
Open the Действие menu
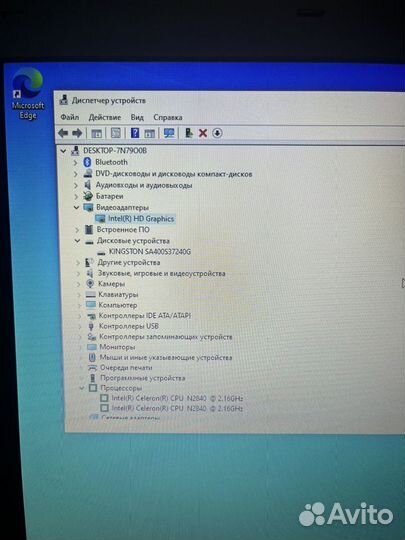[105, 117]
